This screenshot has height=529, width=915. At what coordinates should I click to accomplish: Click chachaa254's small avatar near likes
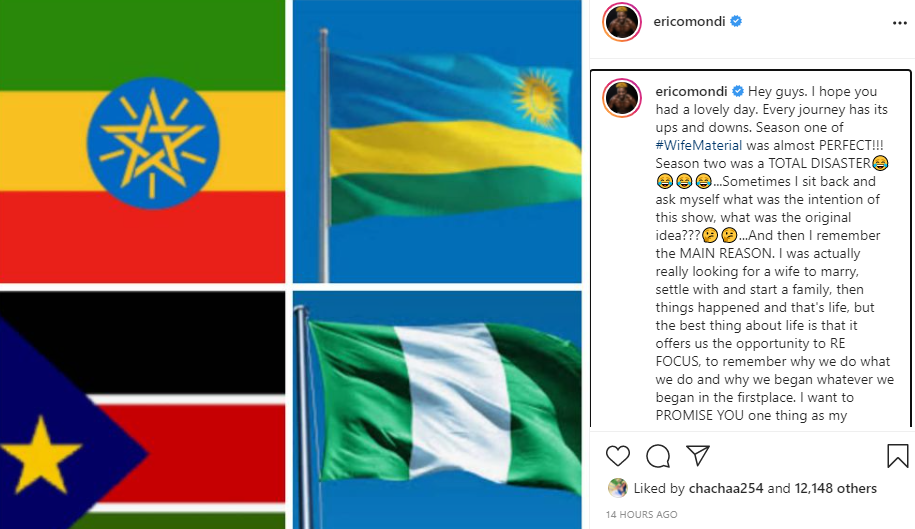[x=617, y=488]
